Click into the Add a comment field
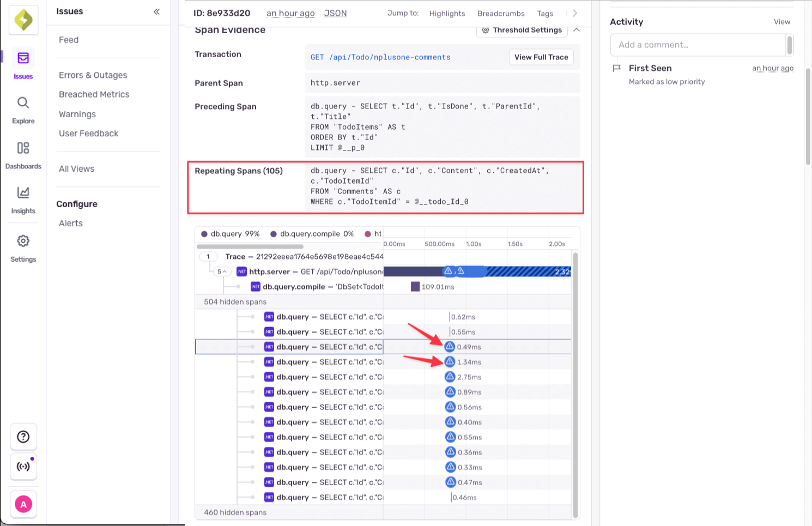This screenshot has width=812, height=526. click(698, 45)
